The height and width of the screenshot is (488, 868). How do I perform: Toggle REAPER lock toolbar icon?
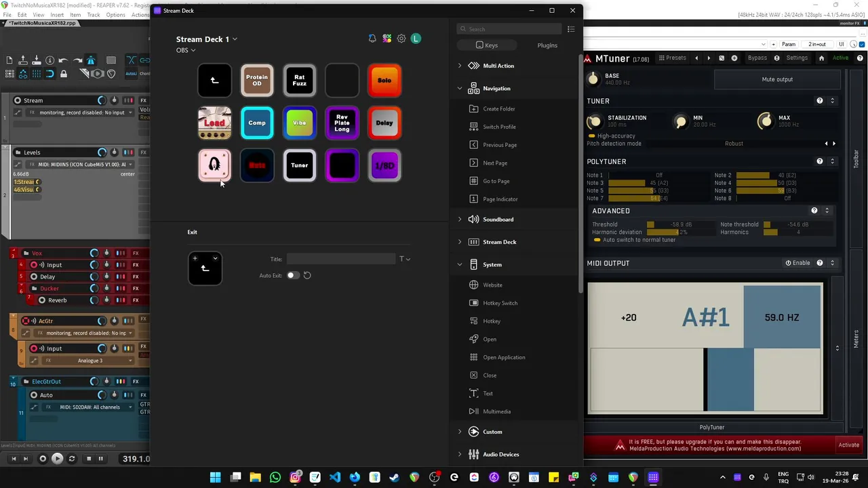[64, 74]
